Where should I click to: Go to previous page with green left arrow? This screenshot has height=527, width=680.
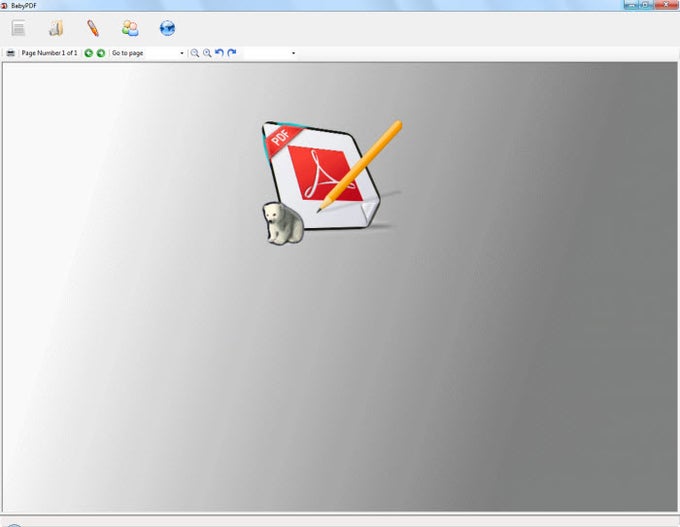88,53
